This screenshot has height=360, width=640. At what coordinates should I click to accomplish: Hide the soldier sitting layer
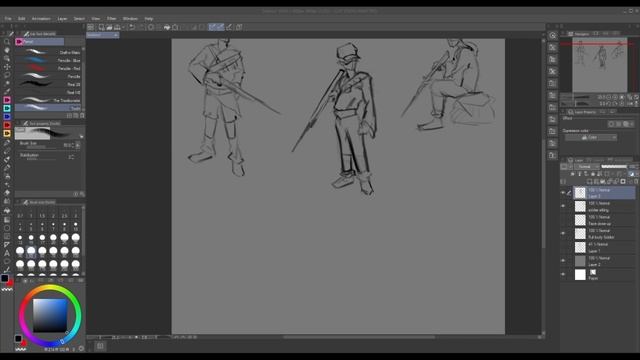[x=563, y=207]
